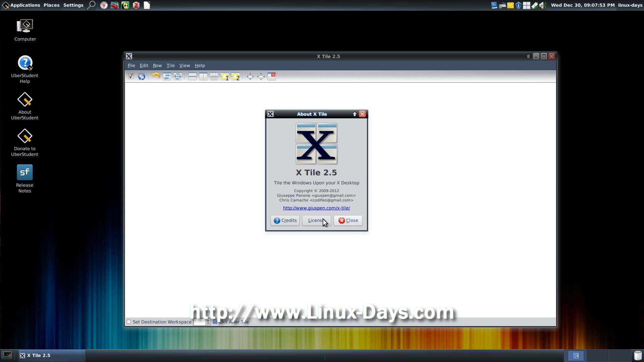Click close windows toolbar icon with red X
644x362 pixels.
pos(272,76)
